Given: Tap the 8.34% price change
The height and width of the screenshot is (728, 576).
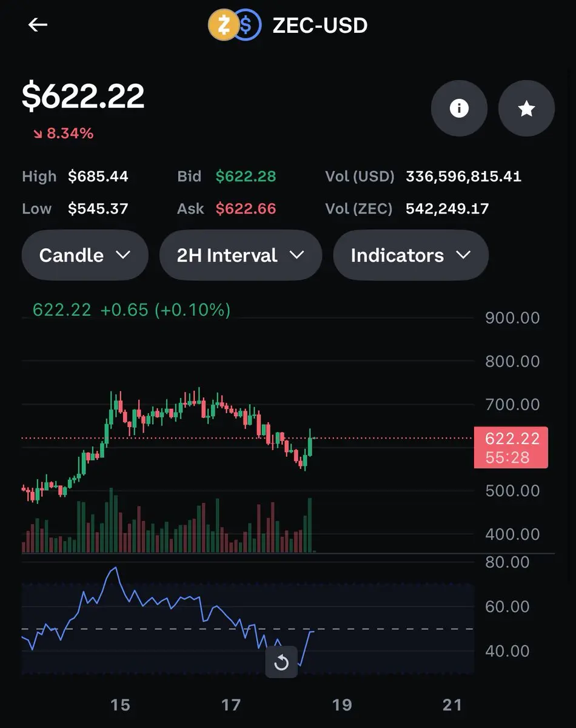Looking at the screenshot, I should click(63, 133).
